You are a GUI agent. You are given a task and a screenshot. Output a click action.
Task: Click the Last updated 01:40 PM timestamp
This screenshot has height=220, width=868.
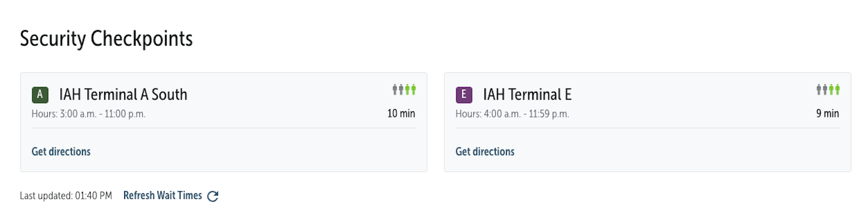(66, 196)
